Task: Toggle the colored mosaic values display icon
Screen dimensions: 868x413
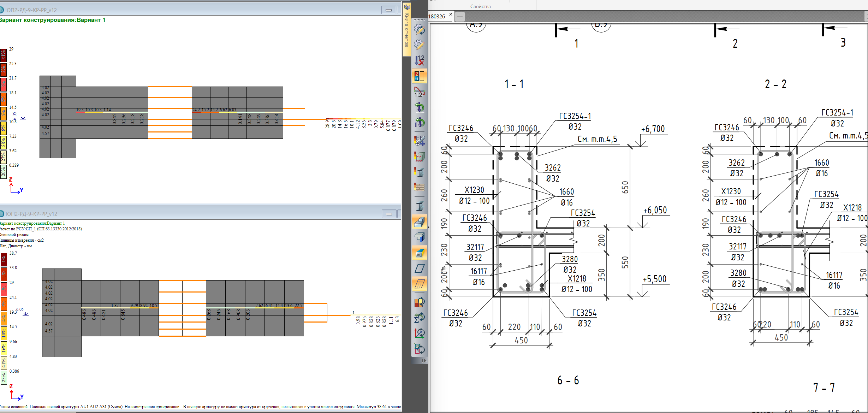Action: tap(420, 76)
